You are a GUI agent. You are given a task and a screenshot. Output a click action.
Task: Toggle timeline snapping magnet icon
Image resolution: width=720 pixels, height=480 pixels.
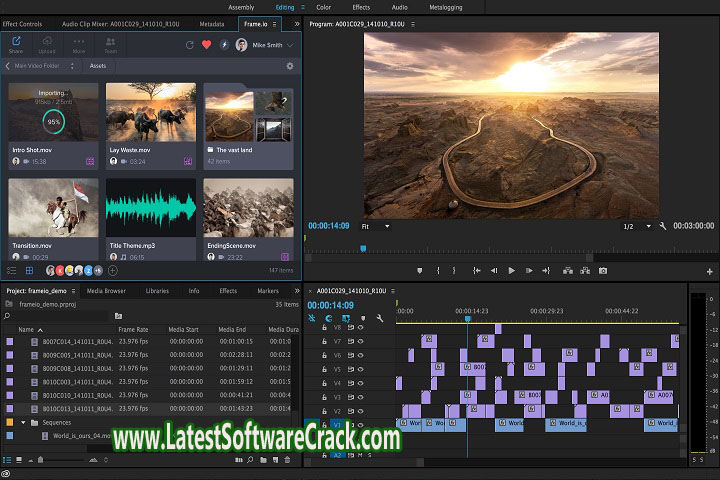329,319
